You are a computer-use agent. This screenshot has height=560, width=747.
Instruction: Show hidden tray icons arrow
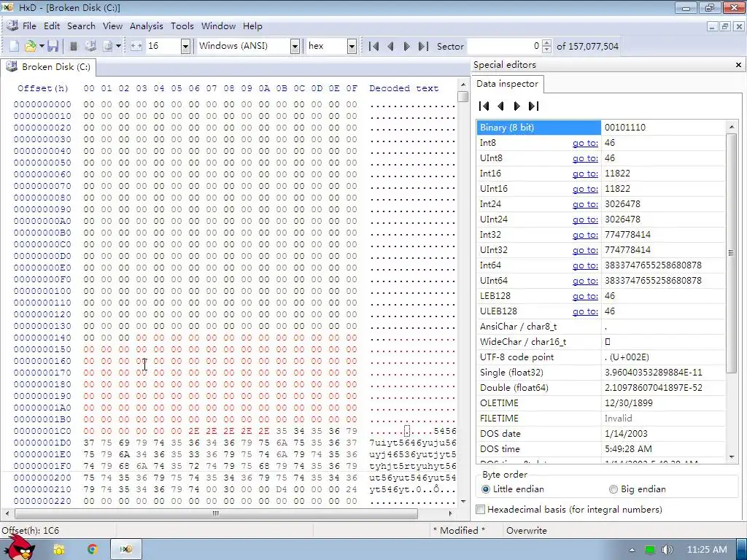[632, 550]
